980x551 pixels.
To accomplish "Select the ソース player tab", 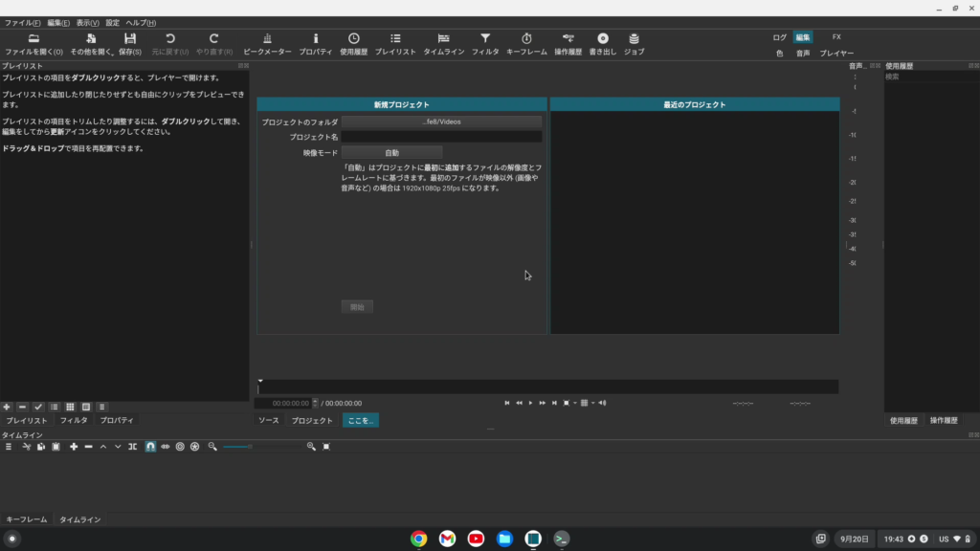I will (x=269, y=421).
